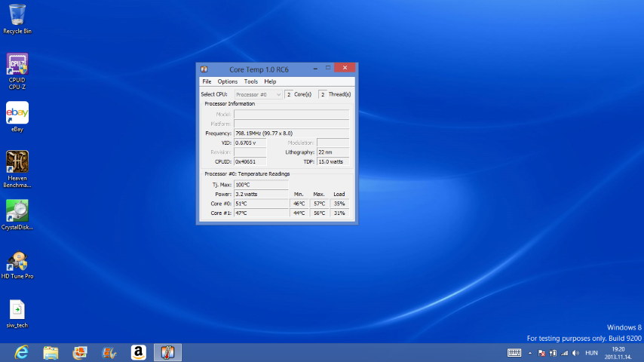644x362 pixels.
Task: Click the volume speaker tray icon
Action: pyautogui.click(x=576, y=353)
